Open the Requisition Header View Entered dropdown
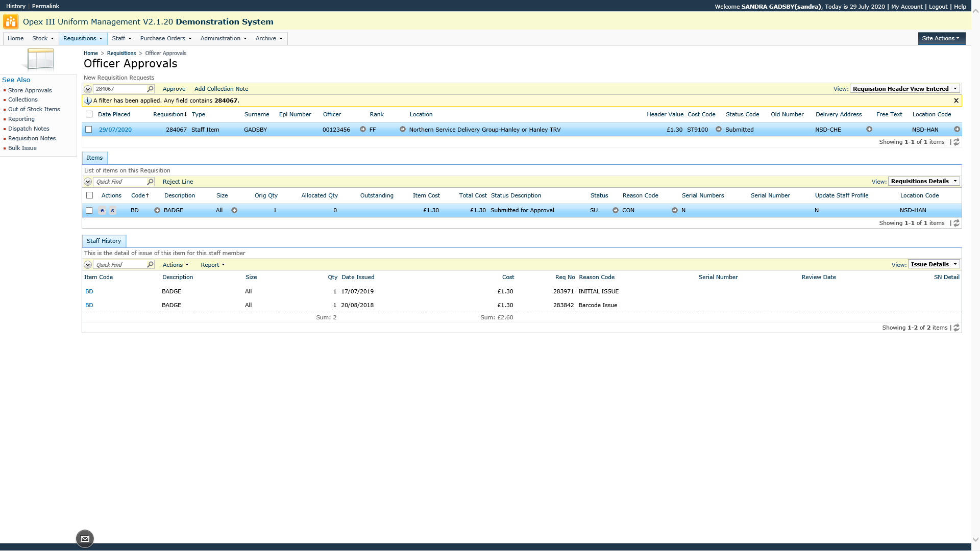This screenshot has height=551, width=980. 904,89
